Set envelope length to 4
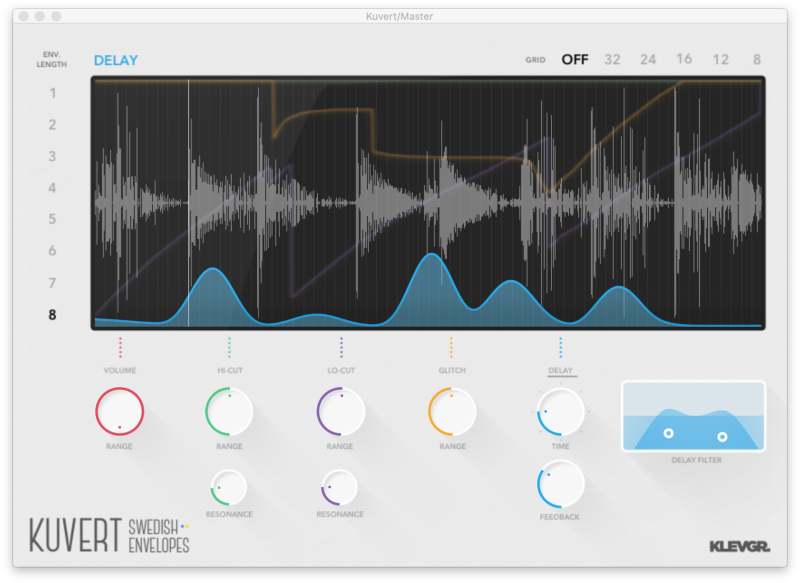 pyautogui.click(x=52, y=188)
